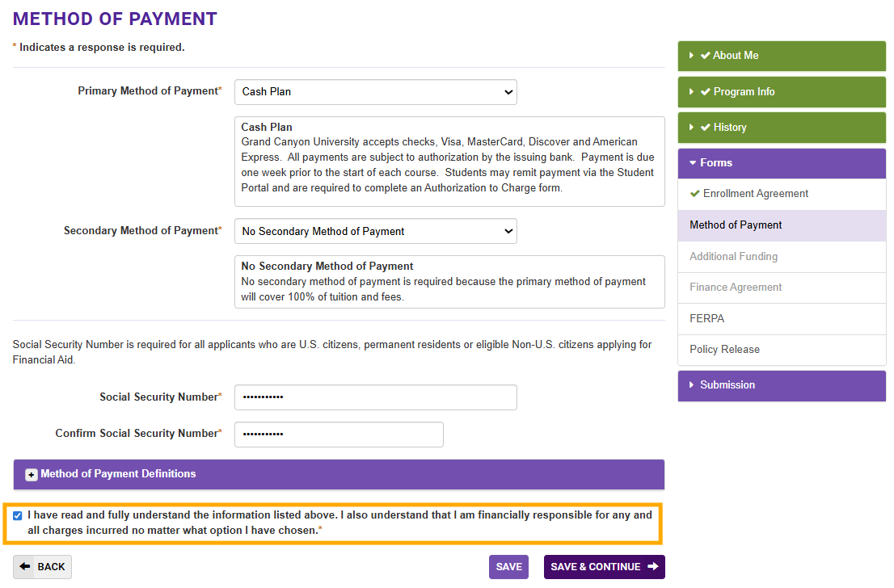Click the checkmark icon on Program Info
Screen dimensions: 894x588
tap(705, 92)
